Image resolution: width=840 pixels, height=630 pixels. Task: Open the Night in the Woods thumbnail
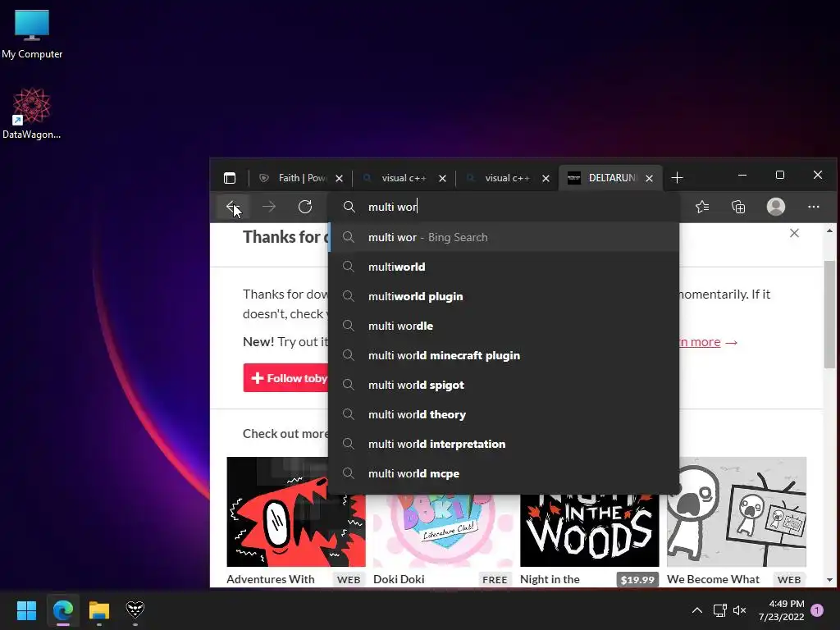[x=589, y=529]
